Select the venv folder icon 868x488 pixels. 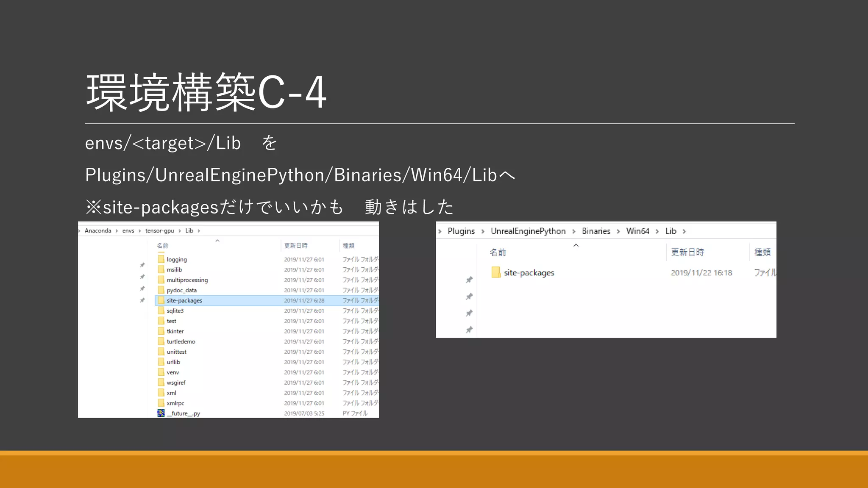161,372
